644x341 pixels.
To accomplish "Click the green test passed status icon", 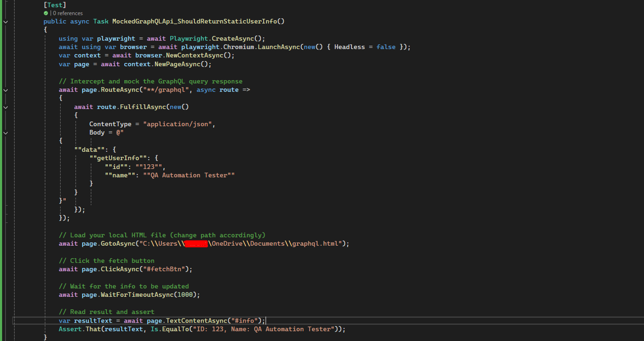I will coord(46,13).
